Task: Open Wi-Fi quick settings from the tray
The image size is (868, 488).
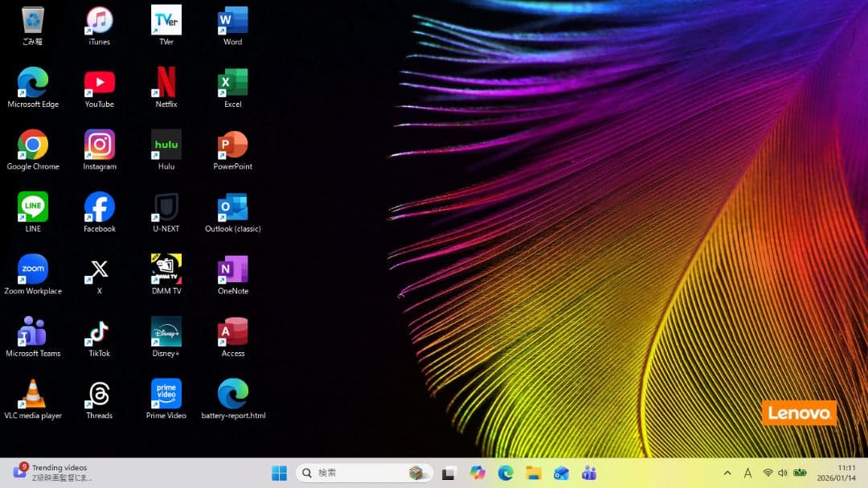Action: pos(768,473)
